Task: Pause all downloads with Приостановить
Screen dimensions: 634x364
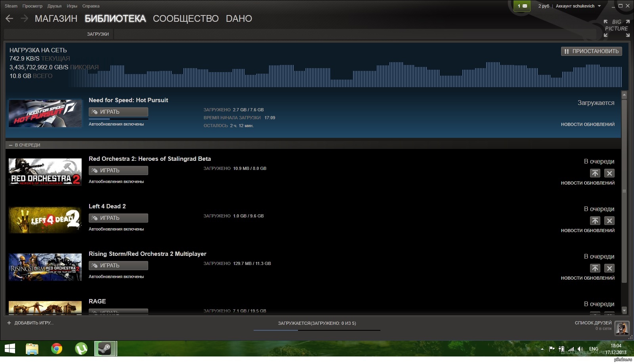Action: coord(591,51)
